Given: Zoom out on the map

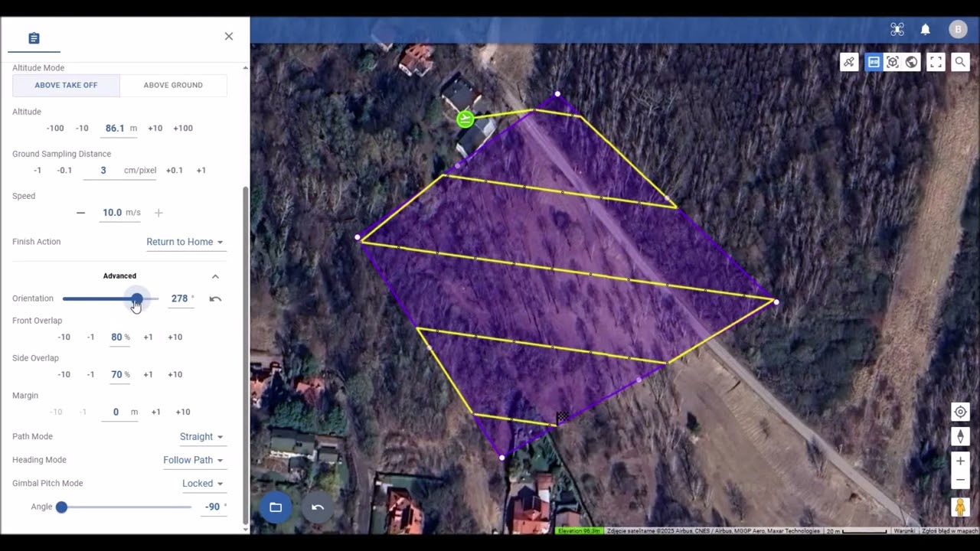Looking at the screenshot, I should click(x=960, y=480).
